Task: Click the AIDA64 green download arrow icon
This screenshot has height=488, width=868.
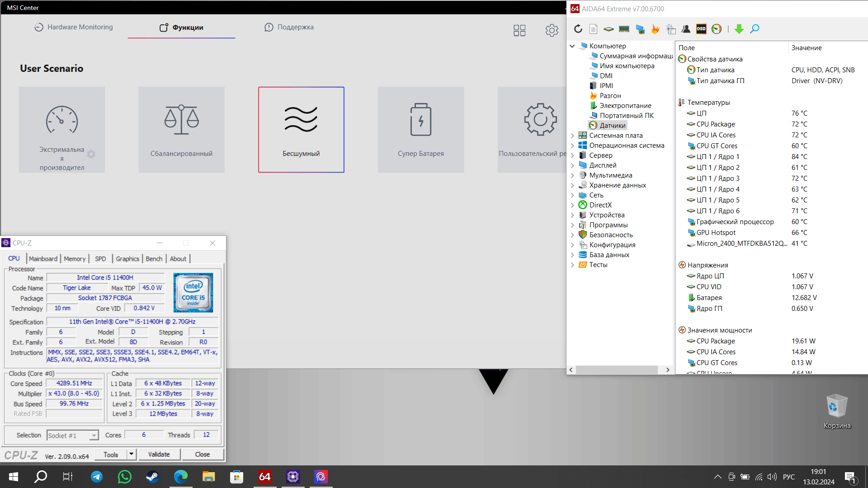Action: [739, 29]
